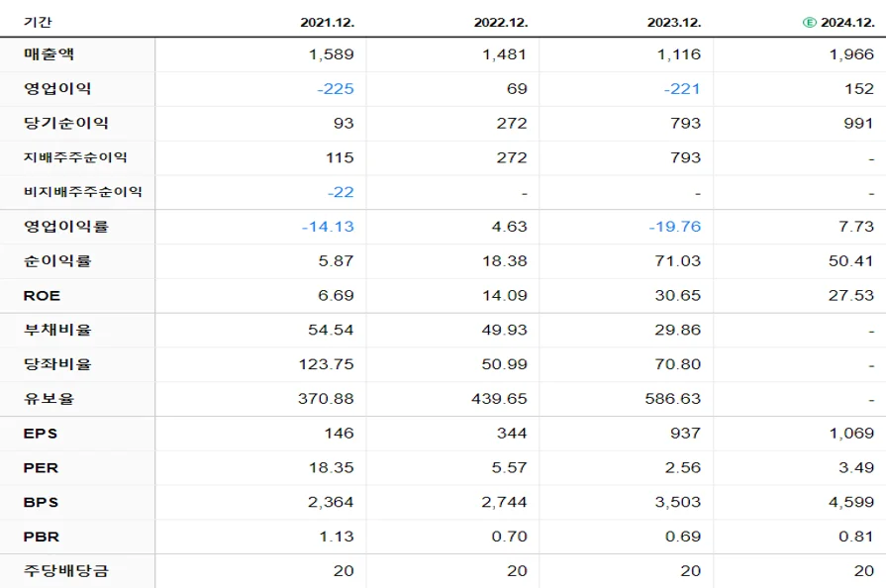Click the 영업이익률 value 4.63
The height and width of the screenshot is (588, 886).
509,227
